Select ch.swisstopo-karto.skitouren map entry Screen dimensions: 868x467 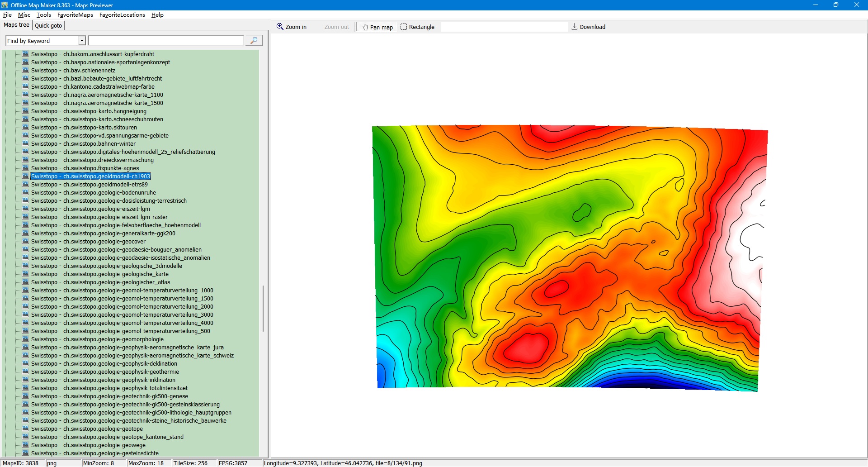click(84, 128)
